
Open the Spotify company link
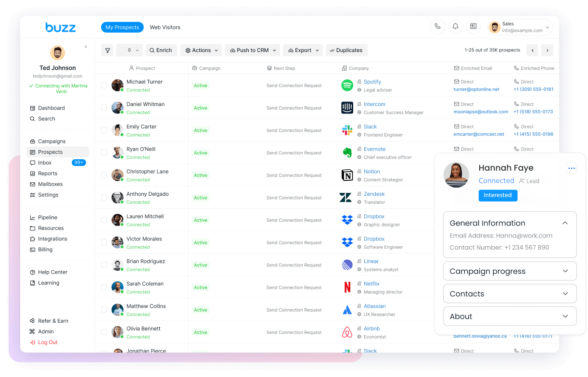[x=372, y=82]
